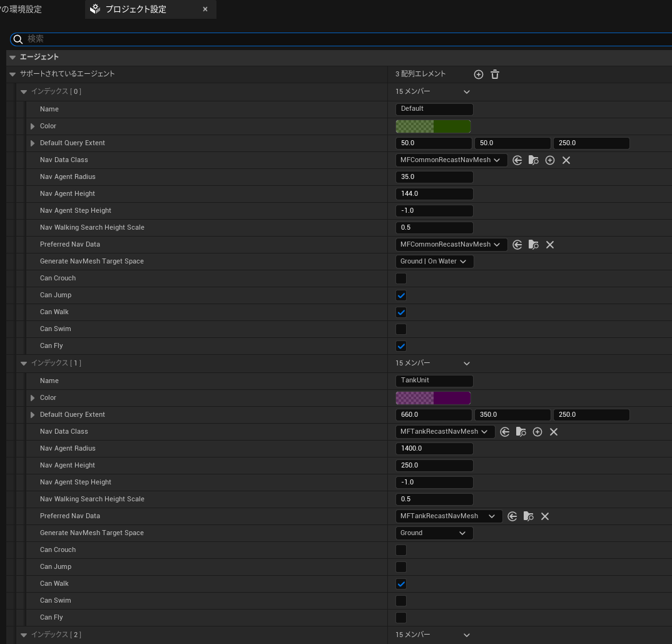Enable Can Crouch for Default agent
This screenshot has width=672, height=644.
(401, 279)
